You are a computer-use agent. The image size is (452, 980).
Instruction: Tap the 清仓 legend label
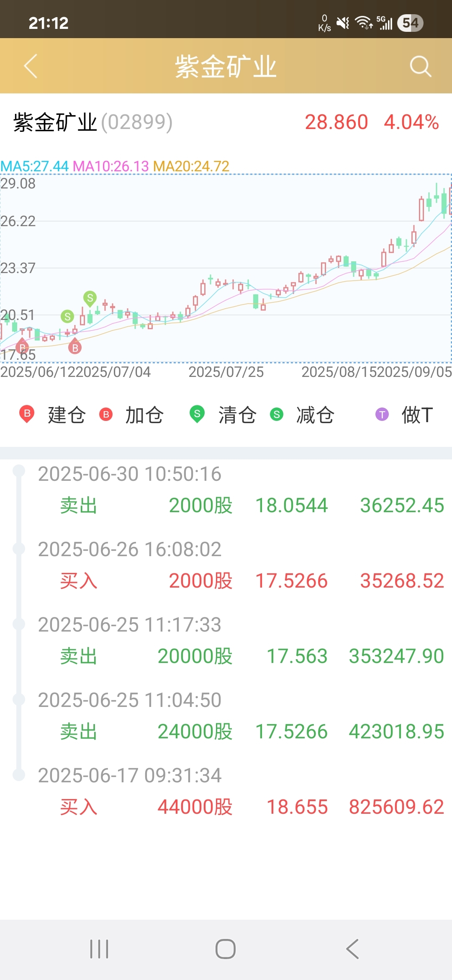[237, 415]
